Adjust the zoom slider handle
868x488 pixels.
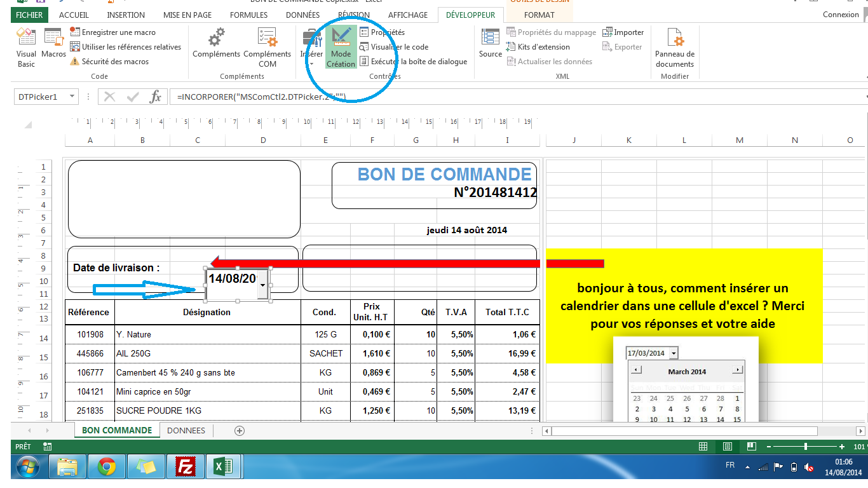tap(806, 447)
